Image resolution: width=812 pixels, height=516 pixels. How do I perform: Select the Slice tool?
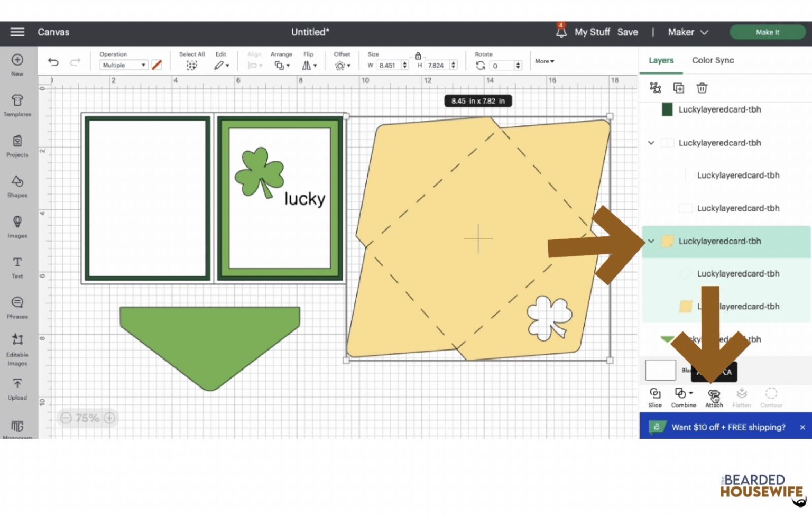click(655, 397)
